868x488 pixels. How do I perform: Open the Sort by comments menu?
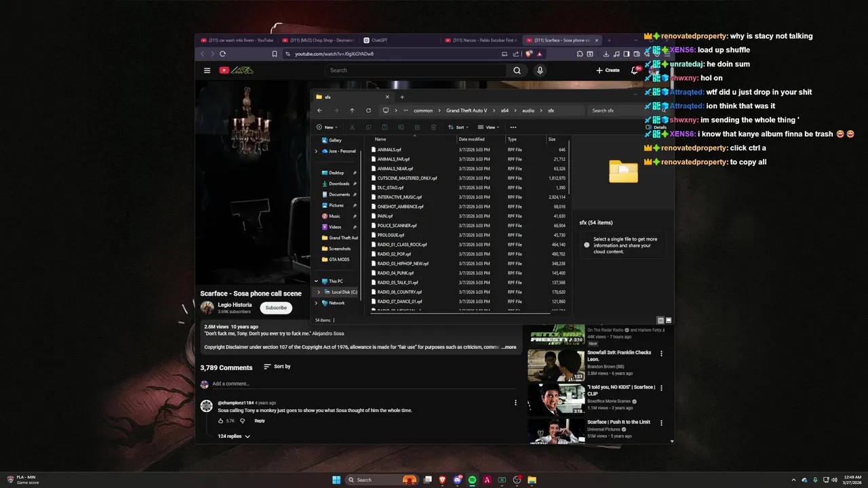[277, 367]
